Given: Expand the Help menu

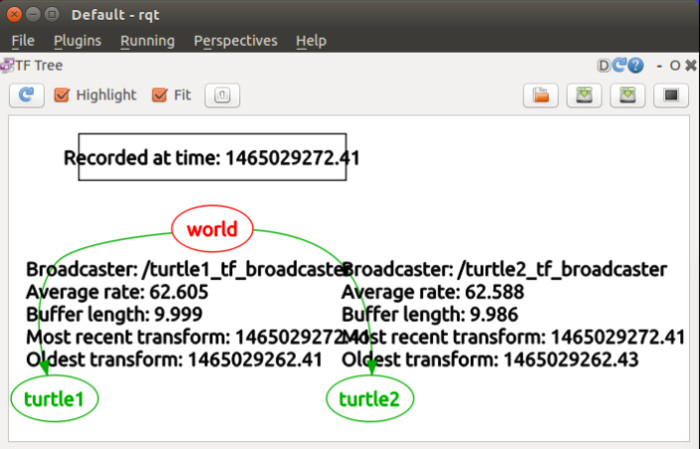Looking at the screenshot, I should click(311, 41).
